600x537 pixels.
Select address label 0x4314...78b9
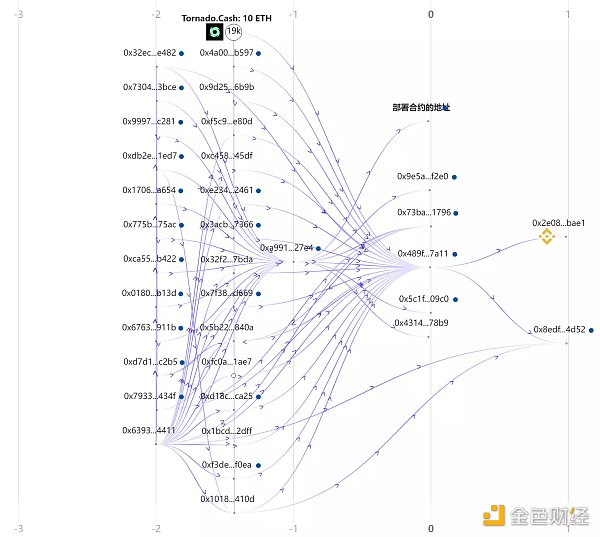click(421, 323)
